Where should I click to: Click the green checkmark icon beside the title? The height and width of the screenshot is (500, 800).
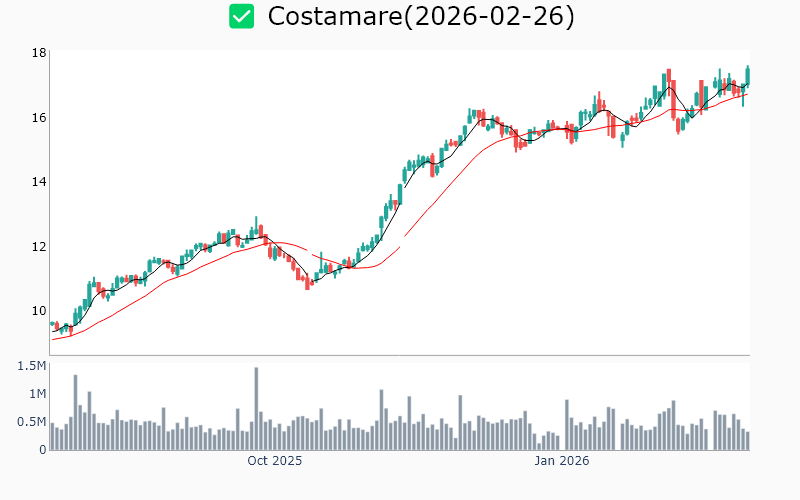click(x=241, y=16)
